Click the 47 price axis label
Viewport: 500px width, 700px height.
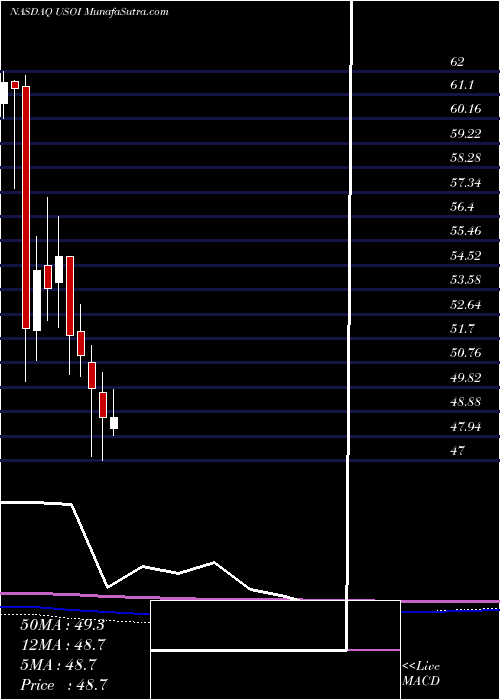(457, 450)
